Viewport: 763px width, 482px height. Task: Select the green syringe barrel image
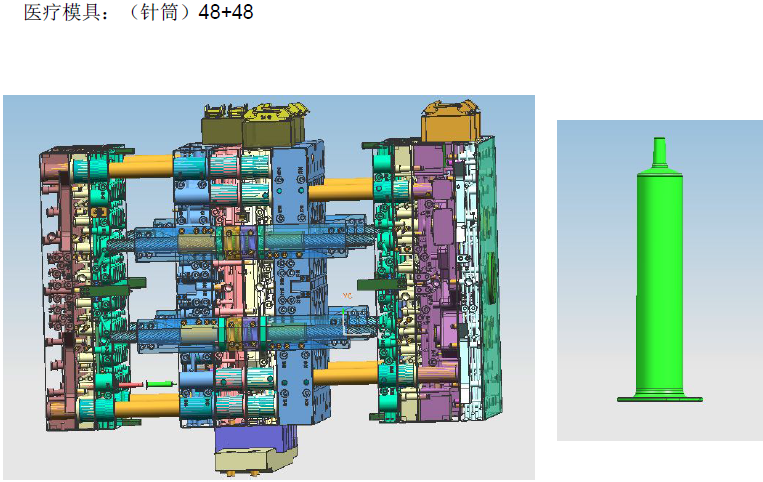[659, 280]
